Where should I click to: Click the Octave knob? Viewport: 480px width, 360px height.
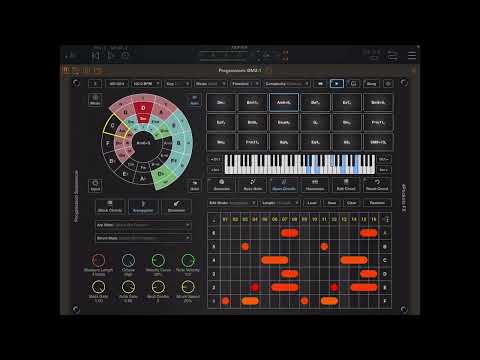pos(128,260)
